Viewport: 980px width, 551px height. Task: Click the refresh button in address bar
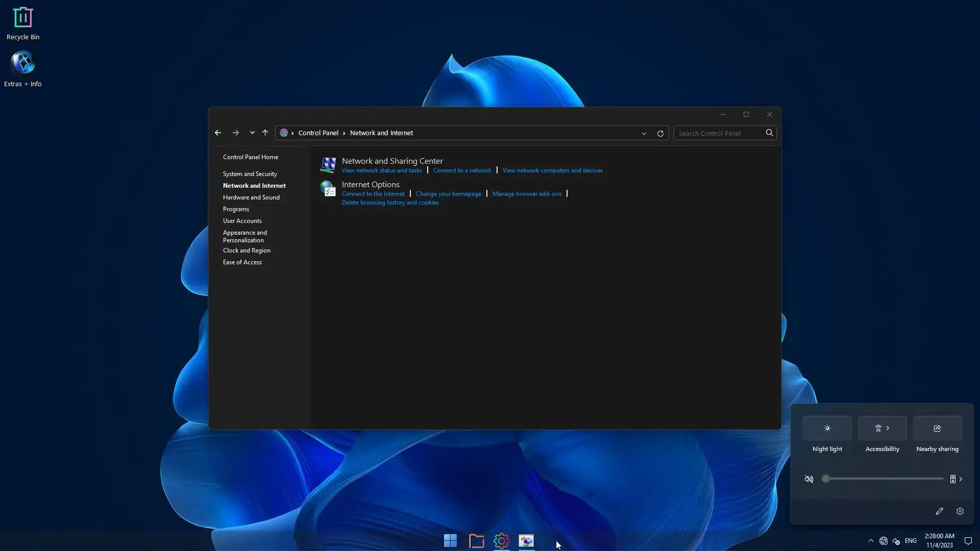click(x=660, y=133)
